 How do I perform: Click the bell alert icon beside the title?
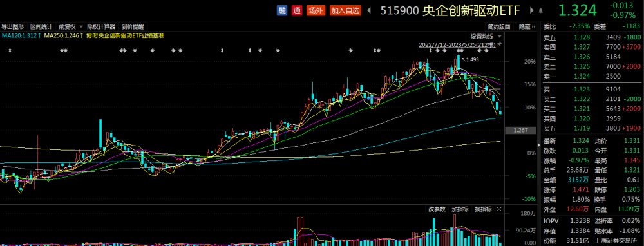click(540, 11)
